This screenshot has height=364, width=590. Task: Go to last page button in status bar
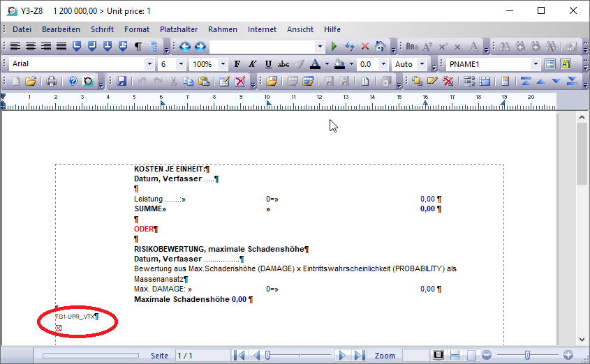tap(360, 355)
